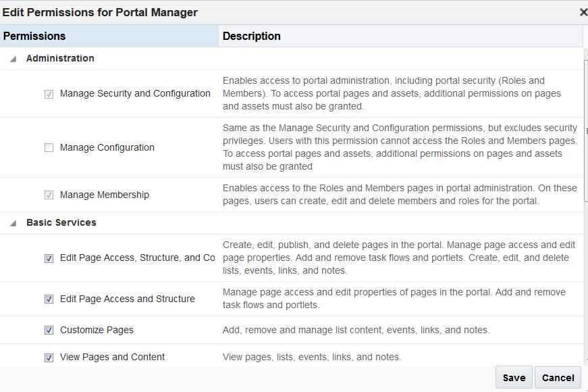Click the Manage Membership description text

pos(398,195)
